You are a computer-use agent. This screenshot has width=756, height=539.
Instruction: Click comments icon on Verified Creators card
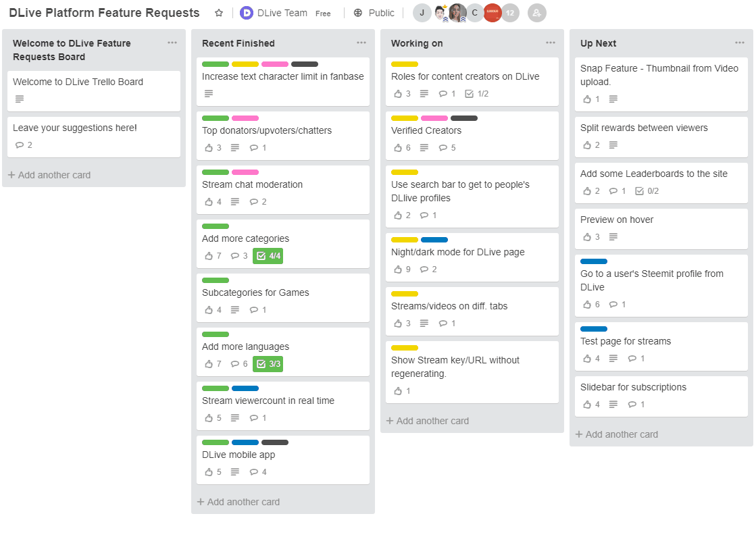(443, 148)
